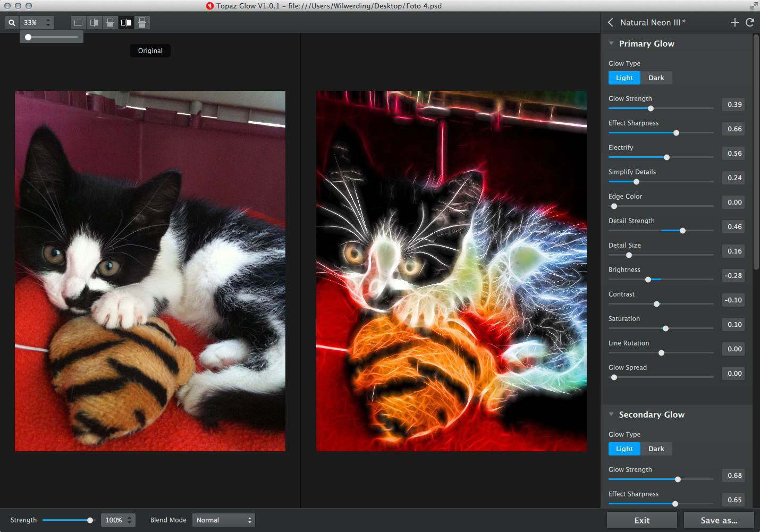This screenshot has height=532, width=760.
Task: Set Primary Glow type to Light
Action: point(624,78)
